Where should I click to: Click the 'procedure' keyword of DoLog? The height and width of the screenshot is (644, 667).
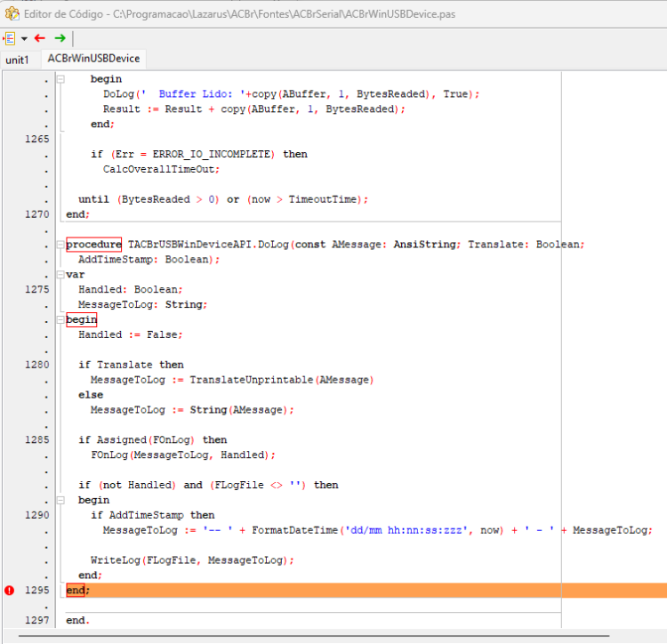[x=94, y=245]
